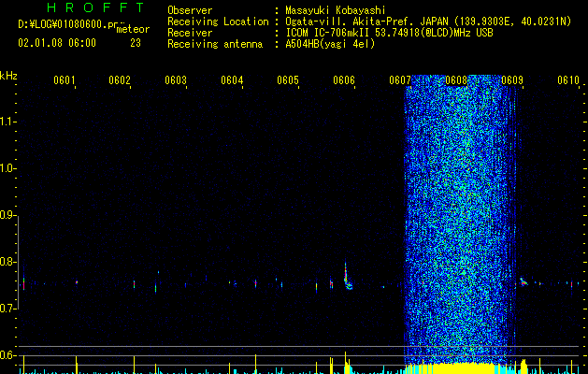Click the "Receiving Location" label
The height and width of the screenshot is (374, 588).
(218, 22)
